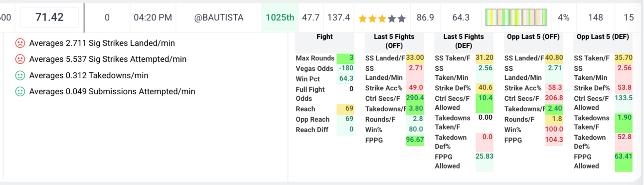The image size is (644, 185).
Task: Select the 1025th rank cell
Action: click(280, 17)
